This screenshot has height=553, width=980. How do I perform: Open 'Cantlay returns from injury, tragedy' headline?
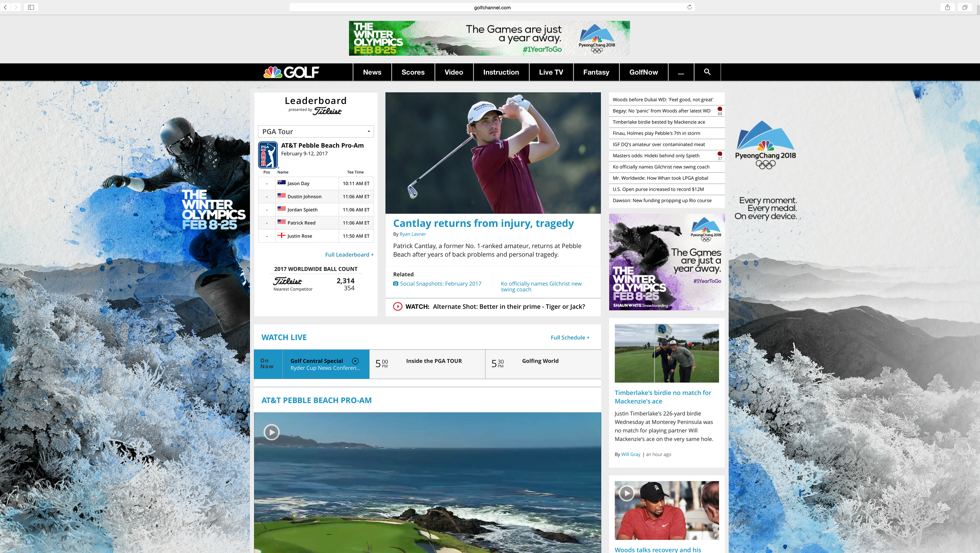click(483, 223)
